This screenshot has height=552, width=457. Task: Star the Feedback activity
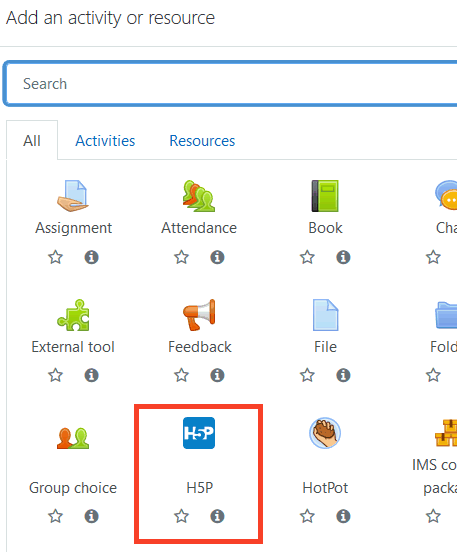tap(181, 375)
